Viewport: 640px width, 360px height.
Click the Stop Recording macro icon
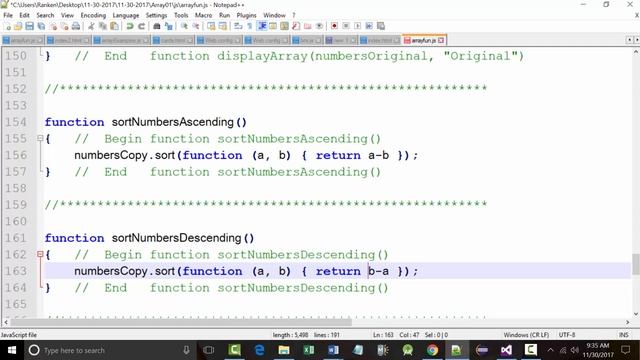click(x=346, y=26)
